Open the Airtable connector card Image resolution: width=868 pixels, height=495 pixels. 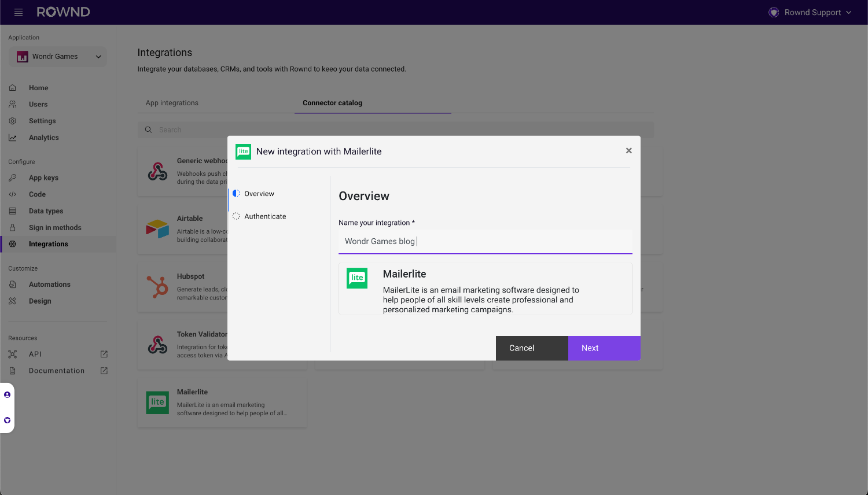pyautogui.click(x=183, y=230)
